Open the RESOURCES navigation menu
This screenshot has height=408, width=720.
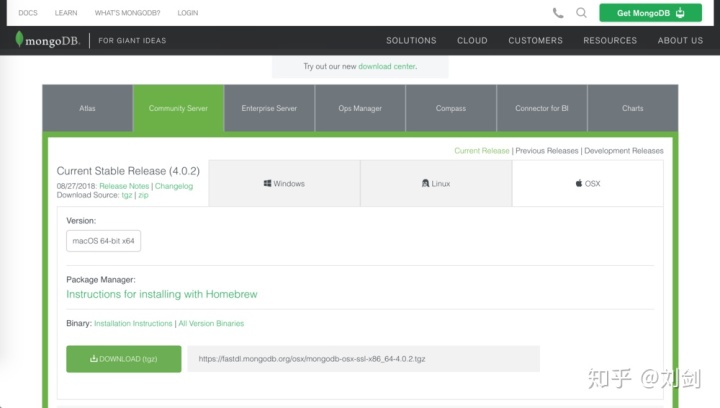tap(610, 40)
